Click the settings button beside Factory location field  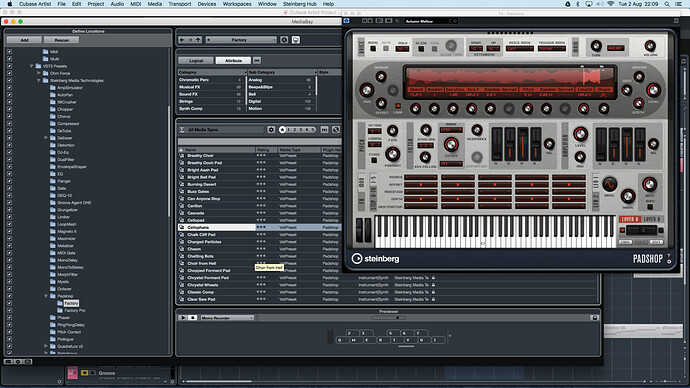(x=284, y=40)
